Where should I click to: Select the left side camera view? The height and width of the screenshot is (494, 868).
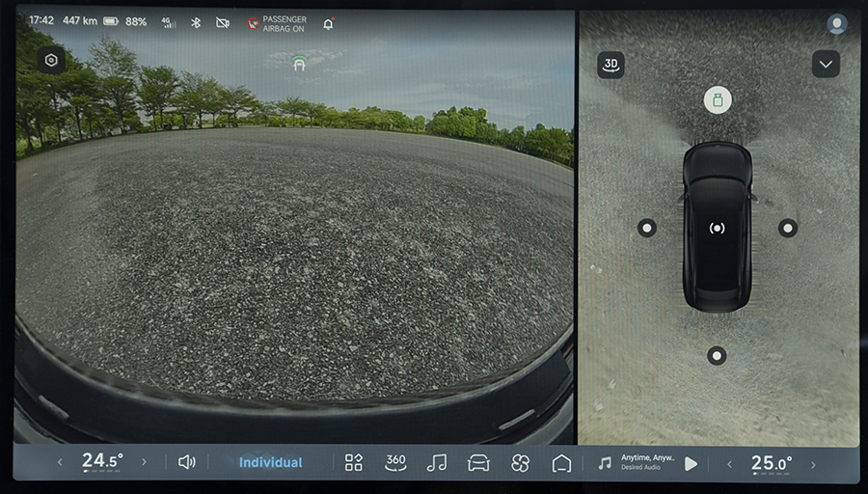click(x=647, y=228)
